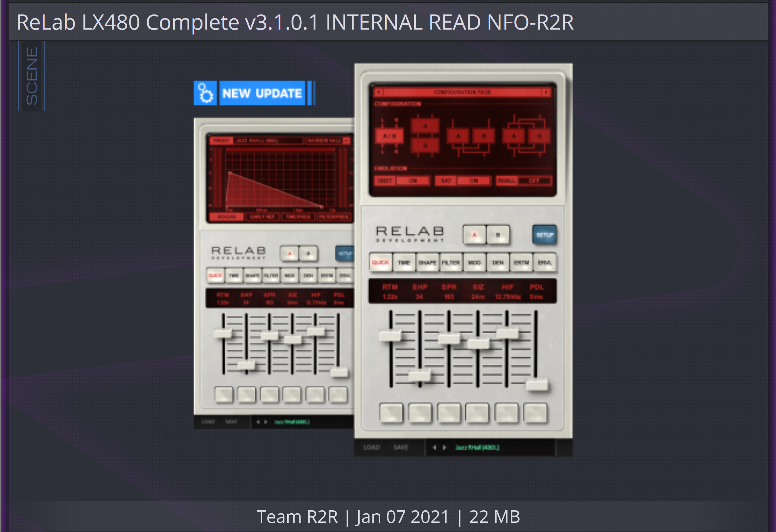Select the Jan 07 2021 date text
The image size is (776, 532).
pyautogui.click(x=402, y=517)
